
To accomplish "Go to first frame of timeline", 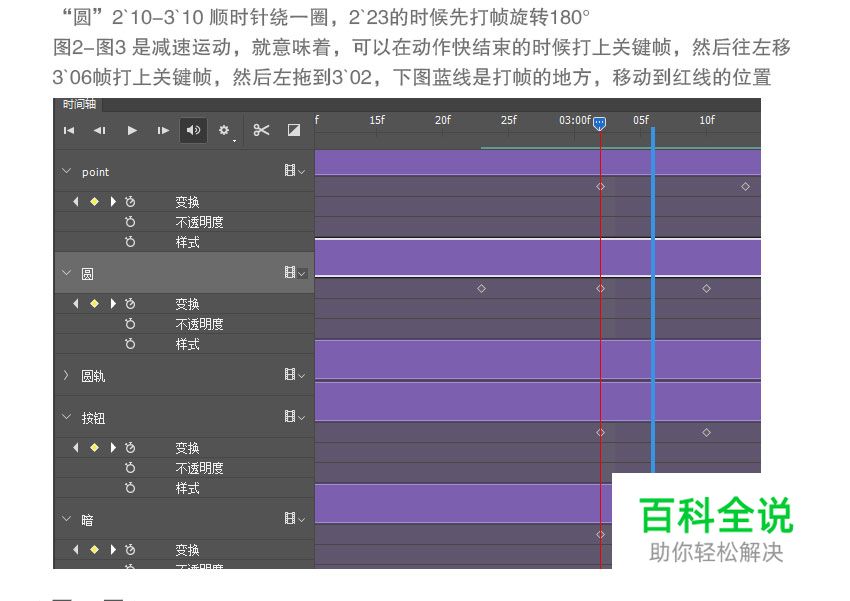I will click(68, 130).
